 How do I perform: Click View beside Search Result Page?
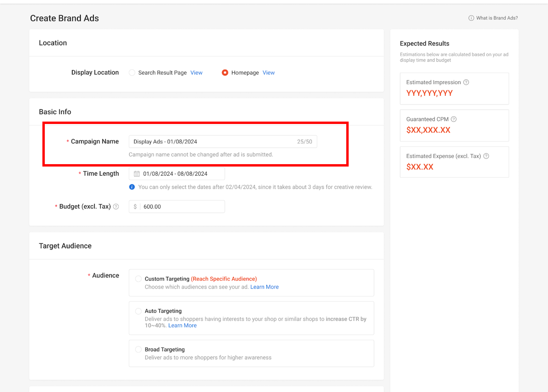(x=196, y=72)
